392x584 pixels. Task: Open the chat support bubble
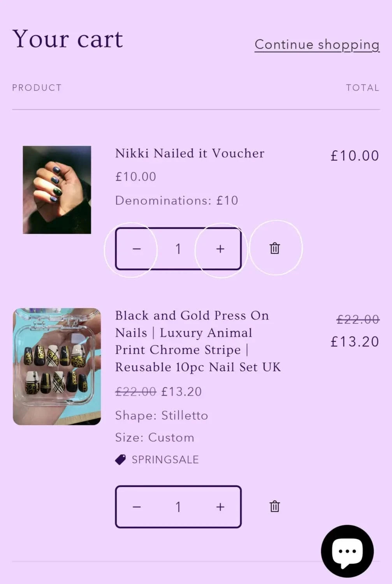[x=347, y=551]
